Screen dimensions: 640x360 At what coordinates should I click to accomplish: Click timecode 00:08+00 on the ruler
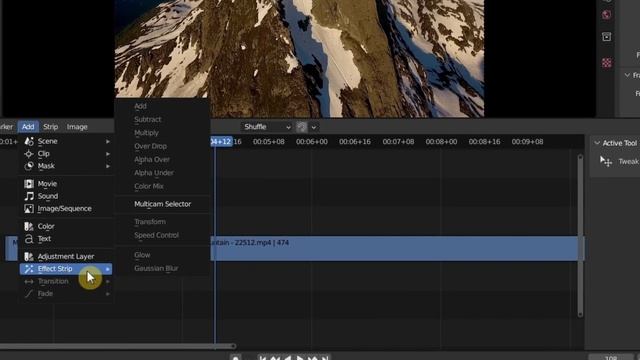(441, 142)
